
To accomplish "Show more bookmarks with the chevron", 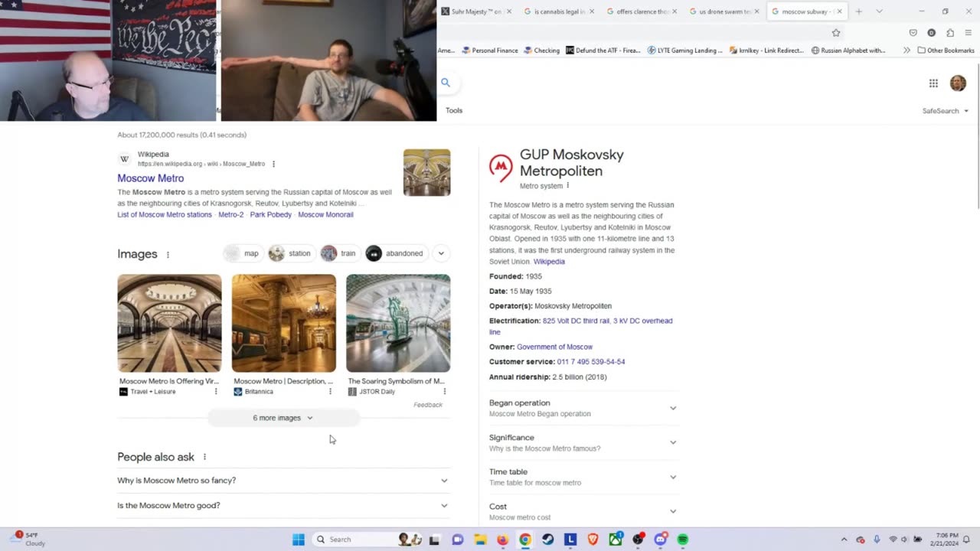I will pos(906,51).
